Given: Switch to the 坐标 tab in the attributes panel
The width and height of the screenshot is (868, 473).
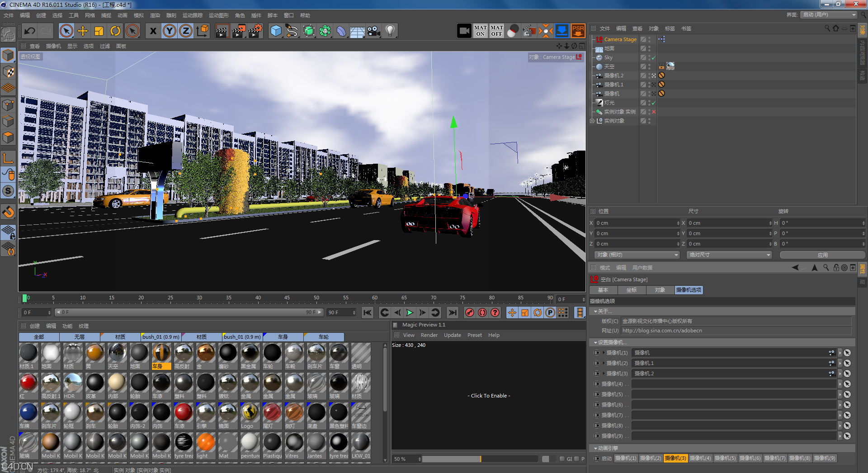Looking at the screenshot, I should pyautogui.click(x=632, y=290).
